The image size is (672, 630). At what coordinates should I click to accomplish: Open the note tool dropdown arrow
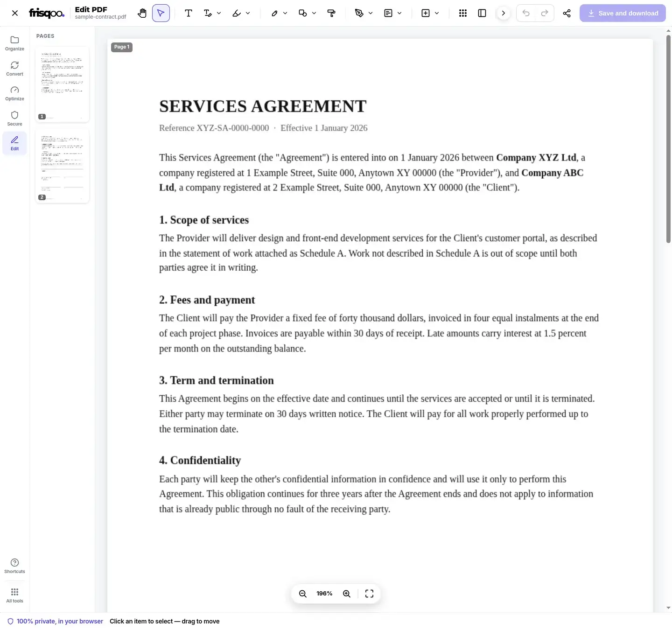(x=399, y=13)
